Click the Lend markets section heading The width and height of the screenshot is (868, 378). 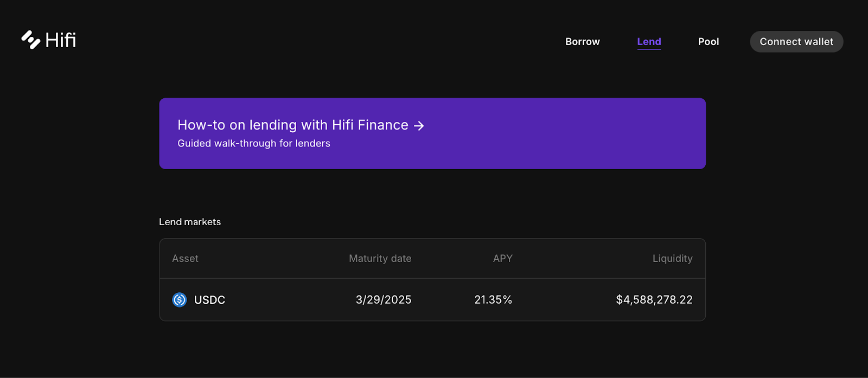(x=190, y=222)
